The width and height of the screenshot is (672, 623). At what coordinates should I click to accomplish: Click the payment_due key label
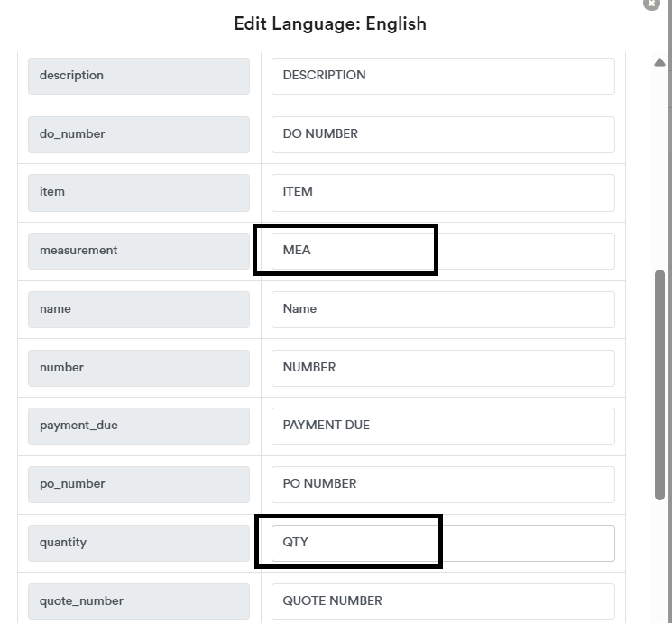[x=138, y=426]
